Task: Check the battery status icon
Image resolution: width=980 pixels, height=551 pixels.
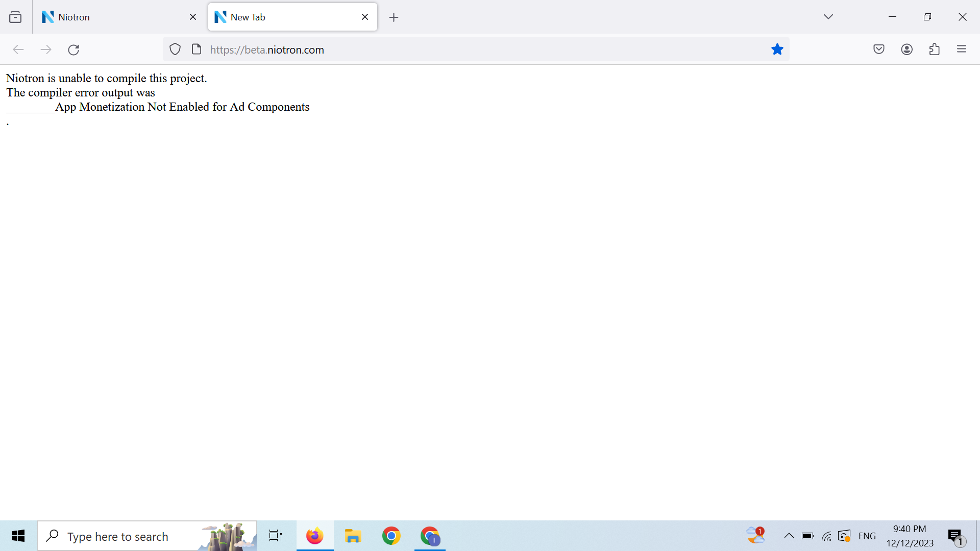Action: tap(807, 536)
